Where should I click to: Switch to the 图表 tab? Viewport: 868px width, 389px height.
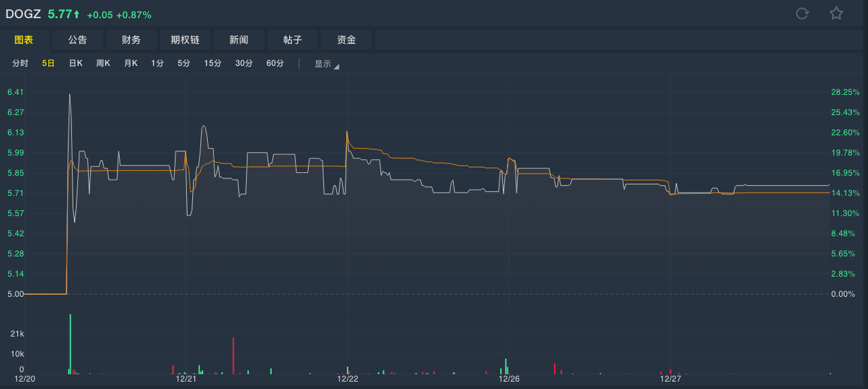tap(24, 40)
